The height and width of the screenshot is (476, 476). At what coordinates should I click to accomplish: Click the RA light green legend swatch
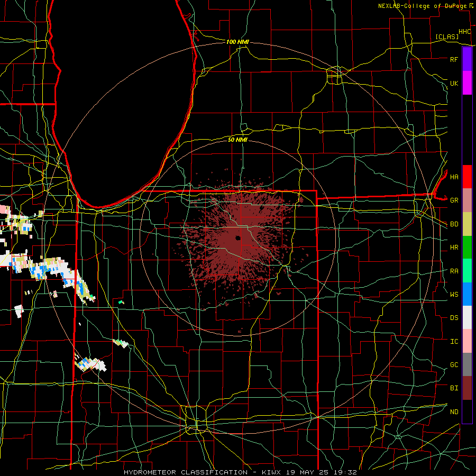coord(467,271)
